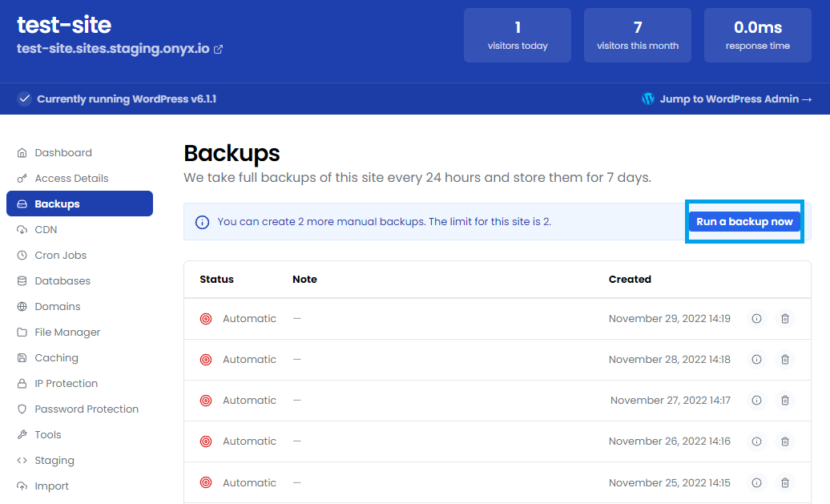Delete the November 25, 2022 backup
Image resolution: width=830 pixels, height=504 pixels.
(x=785, y=483)
